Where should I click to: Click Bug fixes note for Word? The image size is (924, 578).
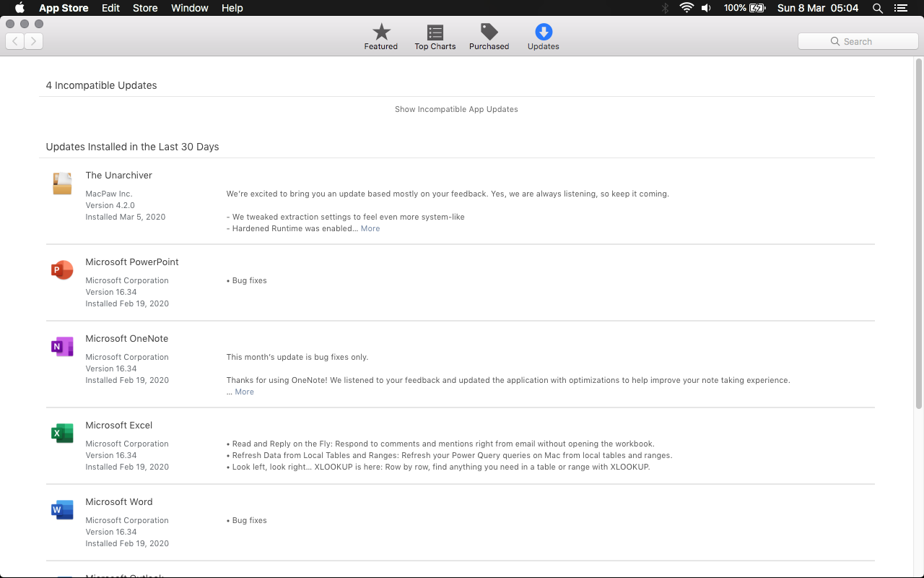pyautogui.click(x=247, y=520)
